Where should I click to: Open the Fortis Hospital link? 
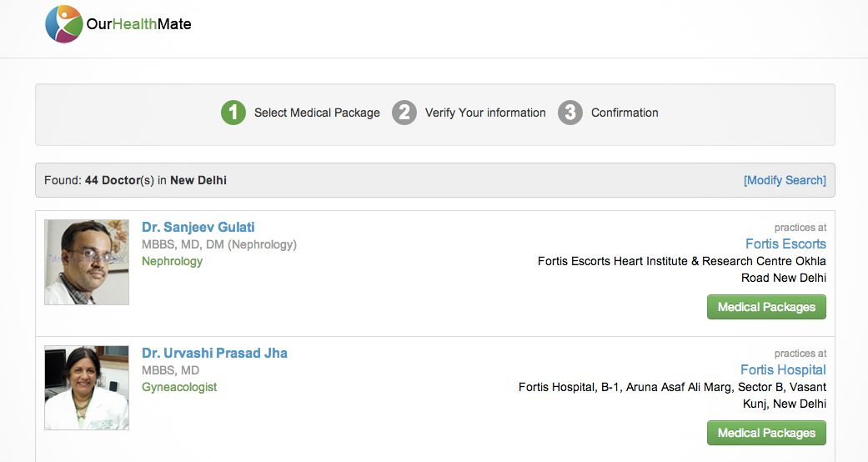[783, 369]
